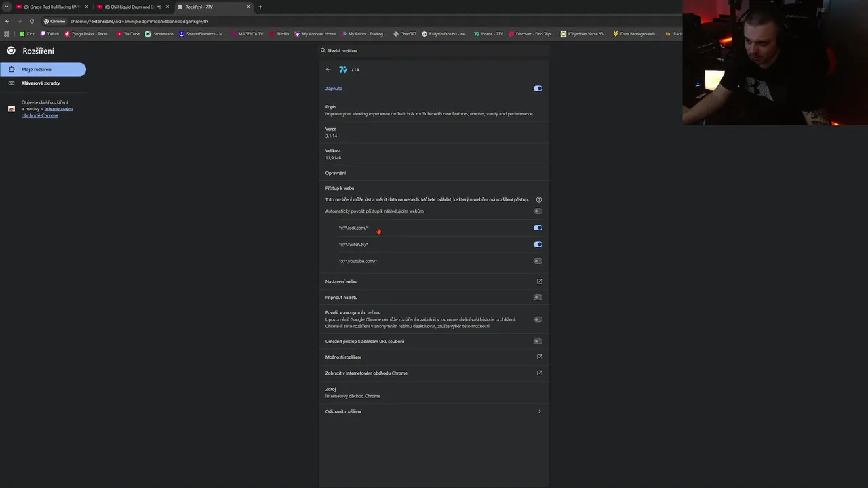This screenshot has height=488, width=868.
Task: Click the Moje rozšíření puzzle icon
Action: click(12, 69)
